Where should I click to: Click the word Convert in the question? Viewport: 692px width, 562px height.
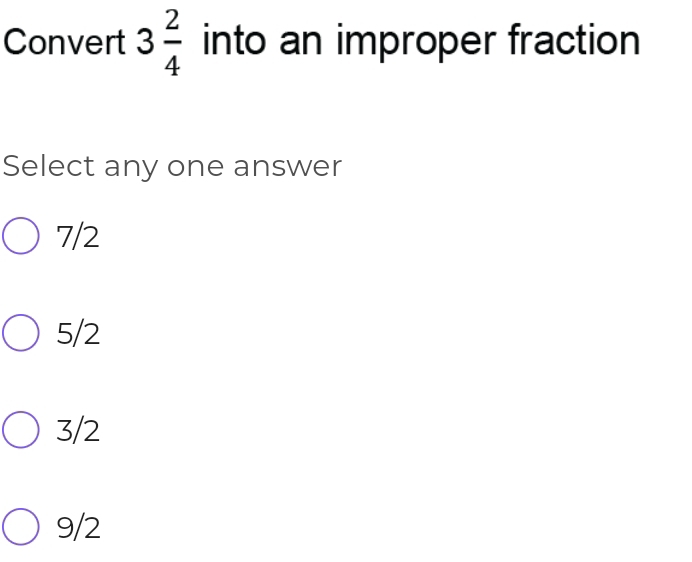tap(65, 42)
